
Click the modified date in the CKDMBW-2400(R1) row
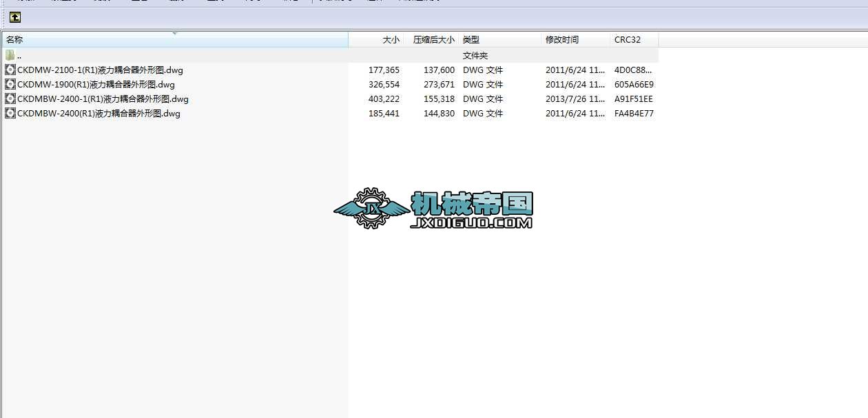tap(575, 113)
